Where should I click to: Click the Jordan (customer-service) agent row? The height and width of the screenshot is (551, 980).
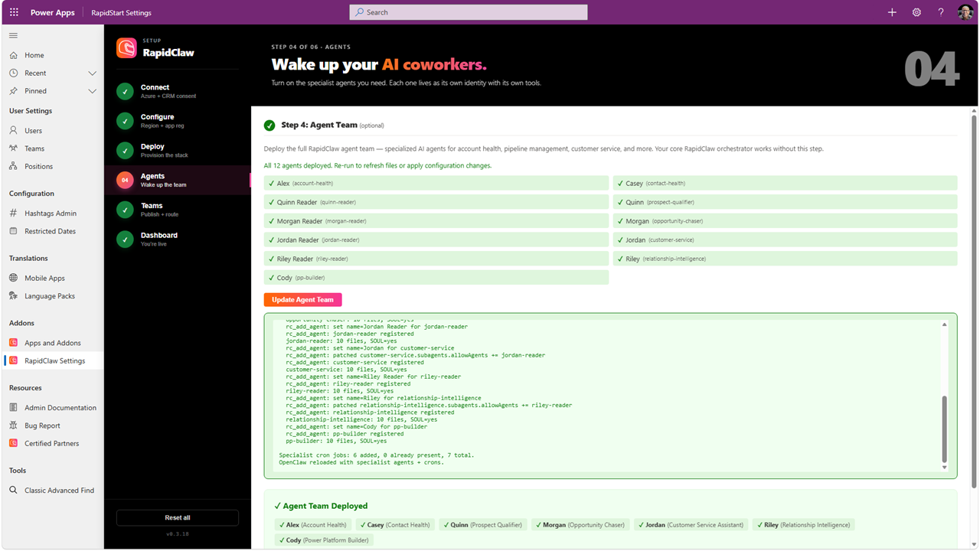coord(785,240)
